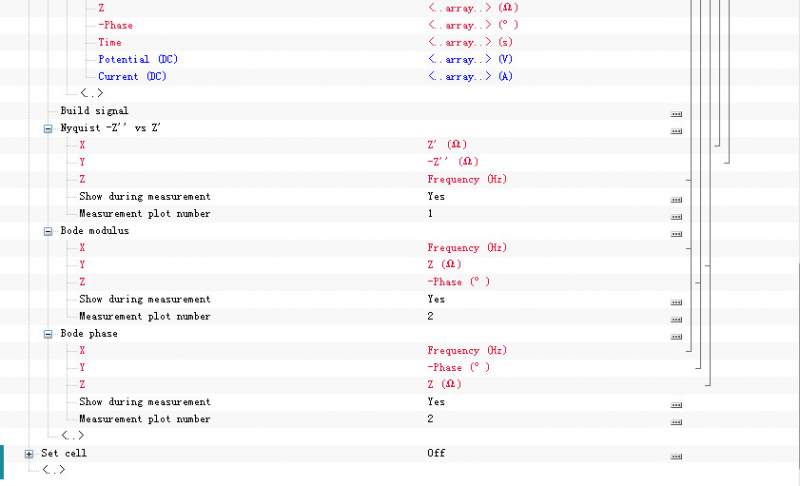Click the Frequency (Hz) Z value under Nyquist
The height and width of the screenshot is (486, 800).
(x=467, y=179)
